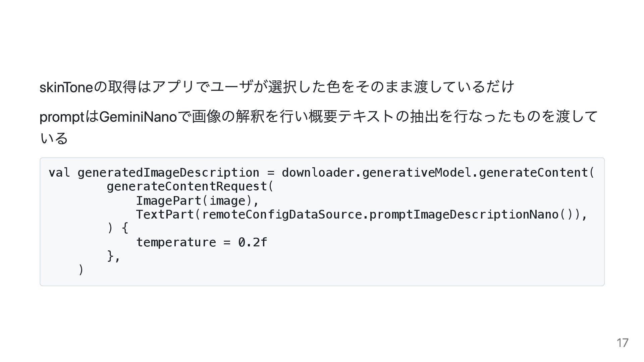
Task: Click the val keyword in the code
Action: coord(59,173)
